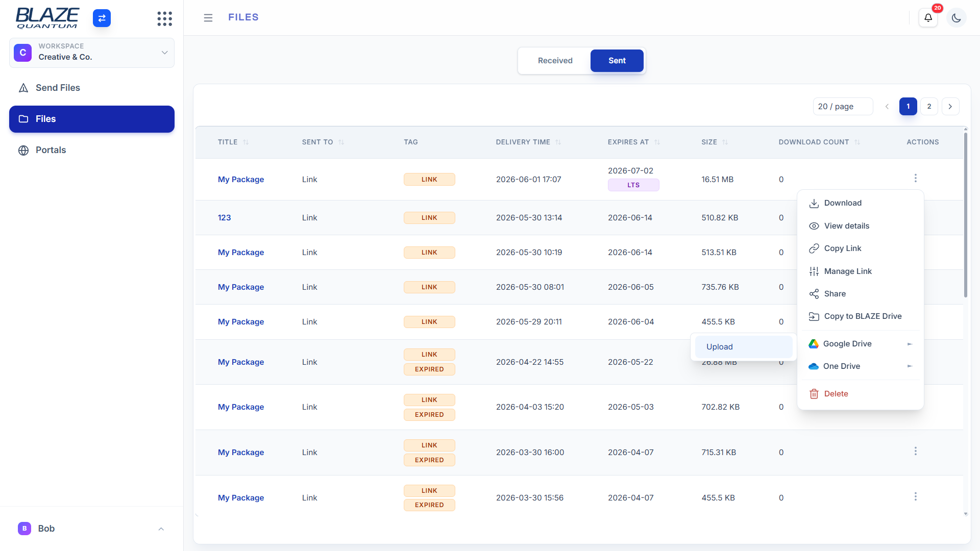
Task: Choose Manage Link from the actions menu
Action: pyautogui.click(x=861, y=271)
